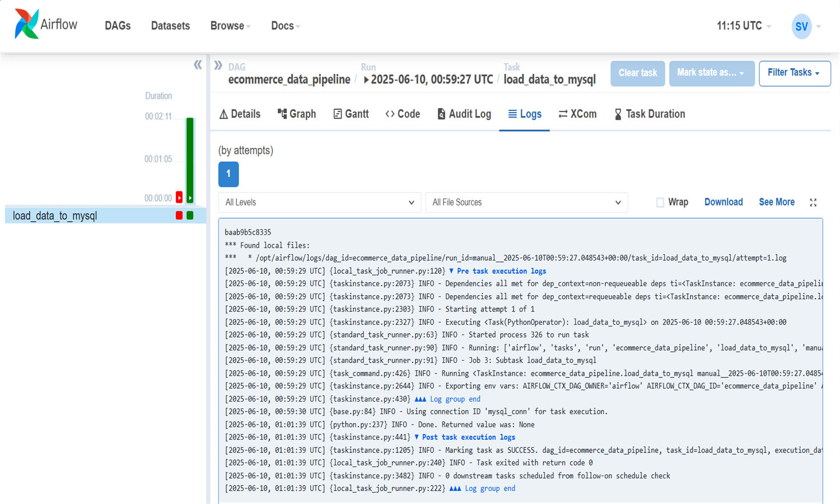Image resolution: width=840 pixels, height=504 pixels.
Task: Open the All Levels dropdown
Action: click(319, 203)
